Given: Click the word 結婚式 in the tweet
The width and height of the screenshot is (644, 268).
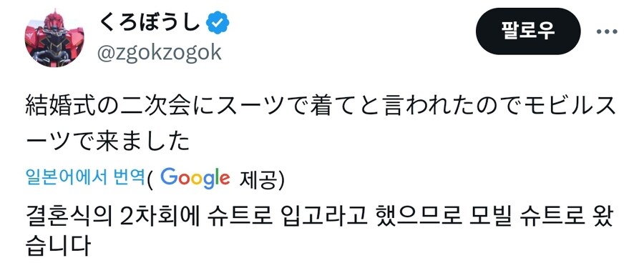Looking at the screenshot, I should [x=59, y=107].
